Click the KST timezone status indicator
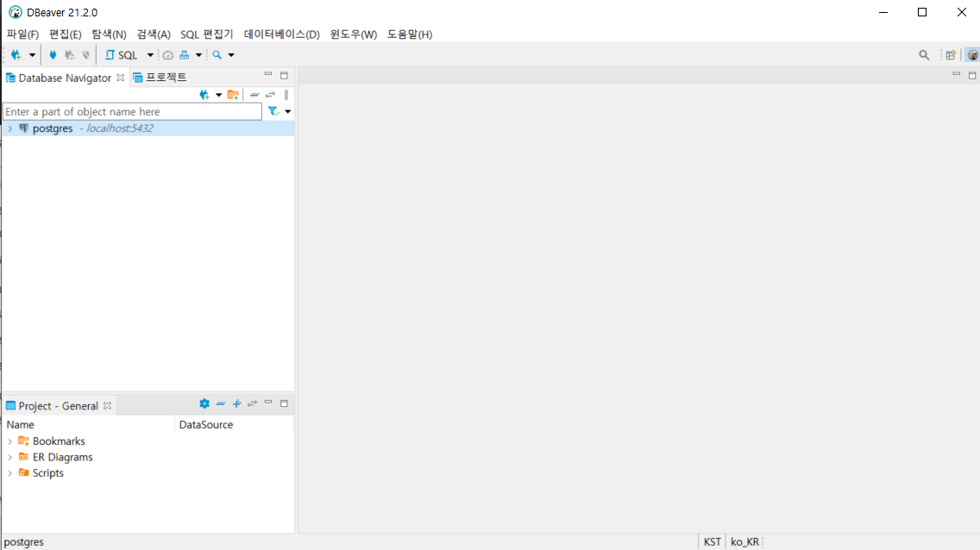The height and width of the screenshot is (550, 980). click(x=712, y=542)
